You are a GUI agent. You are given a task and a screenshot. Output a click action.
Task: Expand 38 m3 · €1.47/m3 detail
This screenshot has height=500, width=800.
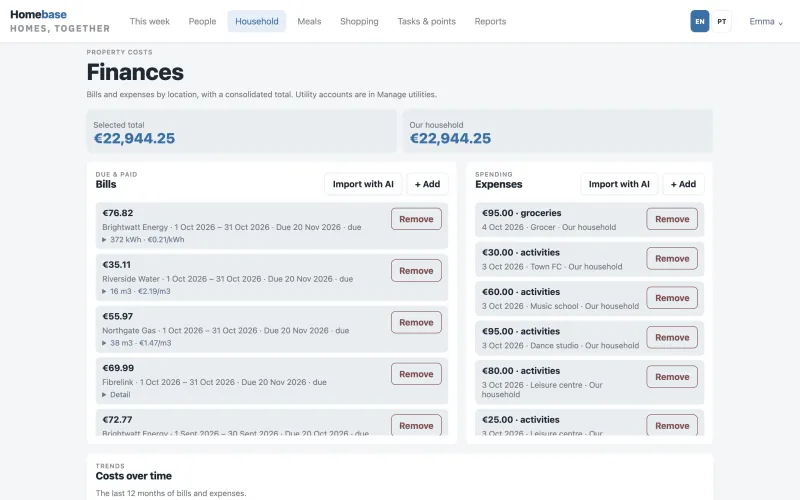[137, 343]
